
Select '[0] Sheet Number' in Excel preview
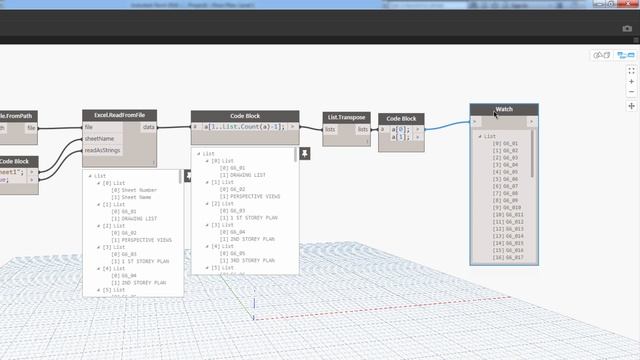(134, 190)
